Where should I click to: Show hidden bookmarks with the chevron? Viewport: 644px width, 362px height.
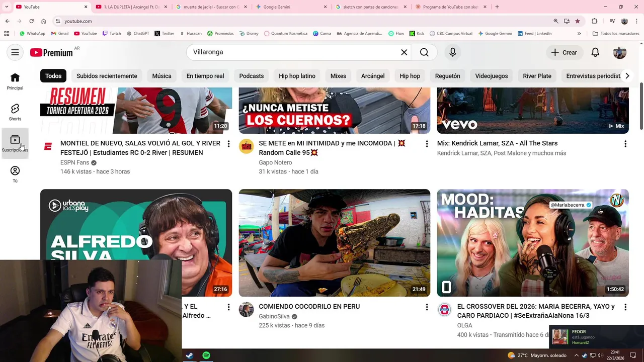tap(579, 34)
